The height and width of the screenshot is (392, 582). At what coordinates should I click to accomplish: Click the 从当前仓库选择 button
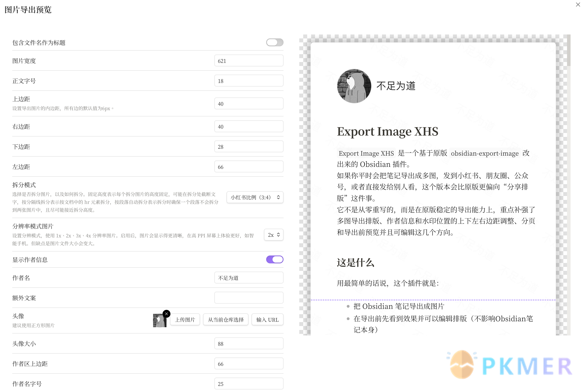tap(226, 320)
